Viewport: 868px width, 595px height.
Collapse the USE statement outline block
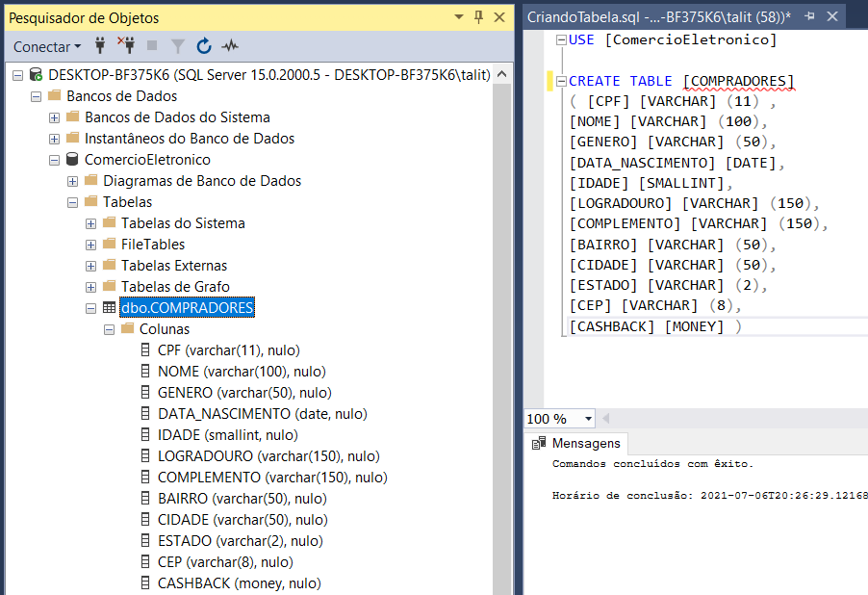(x=561, y=39)
